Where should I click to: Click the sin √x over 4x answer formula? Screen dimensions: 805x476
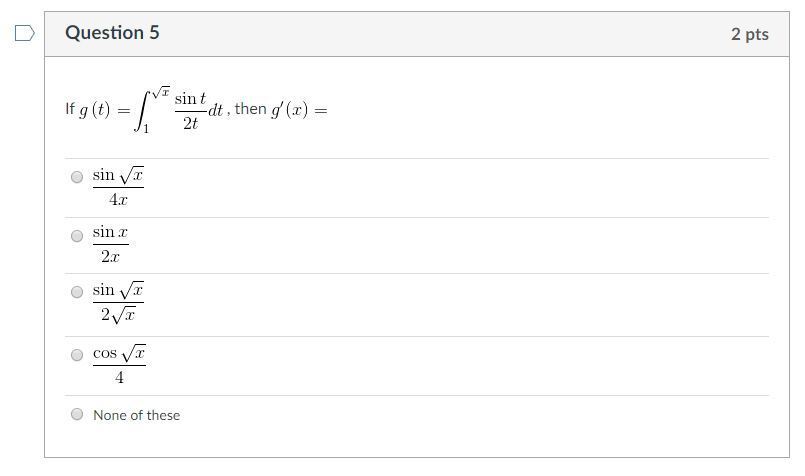click(x=118, y=187)
